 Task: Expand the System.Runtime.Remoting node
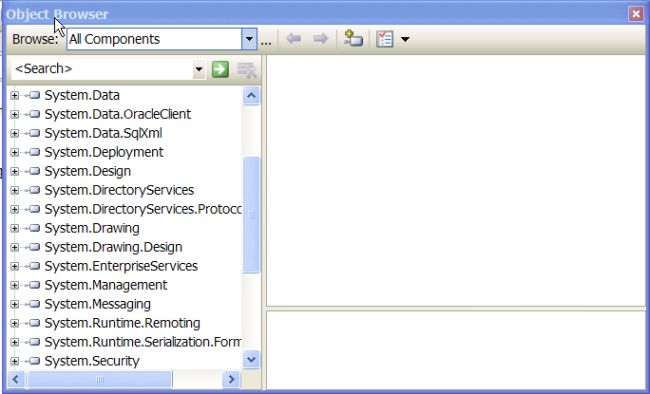(x=15, y=323)
